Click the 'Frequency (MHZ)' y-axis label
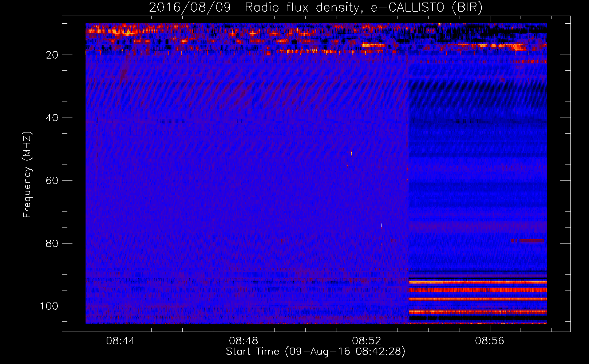The height and width of the screenshot is (364, 589). [27, 174]
